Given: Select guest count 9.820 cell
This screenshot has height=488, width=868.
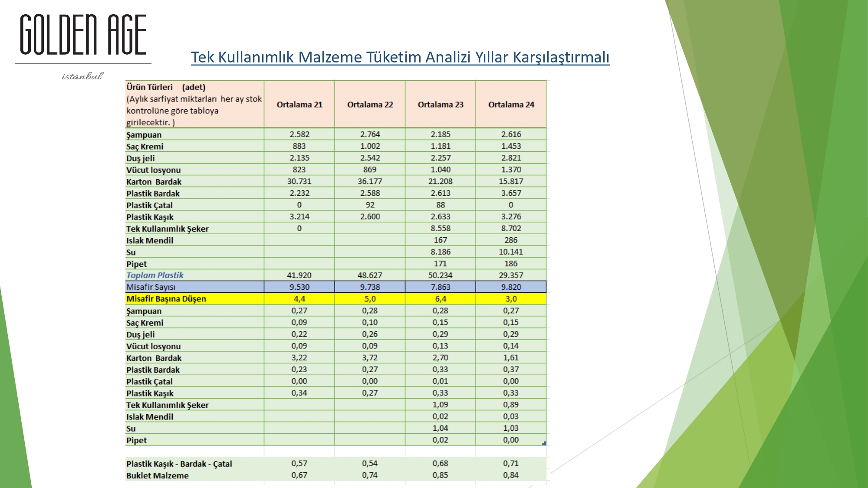Looking at the screenshot, I should tap(511, 287).
